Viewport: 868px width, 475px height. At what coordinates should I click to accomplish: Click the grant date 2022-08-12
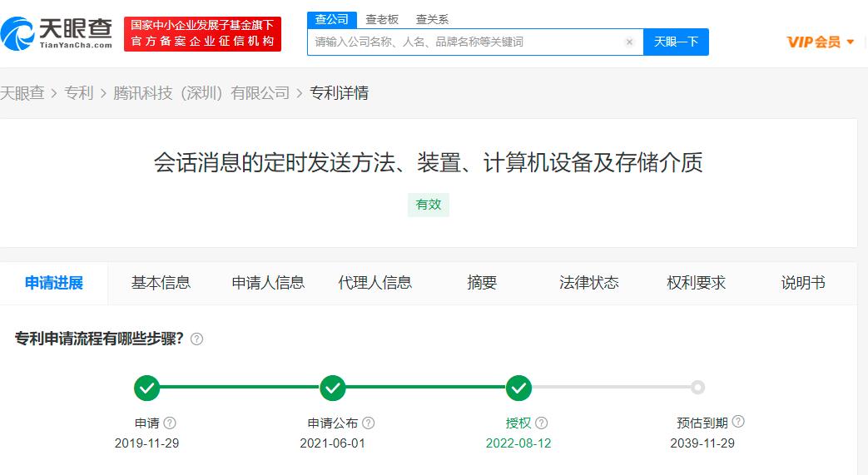click(518, 443)
